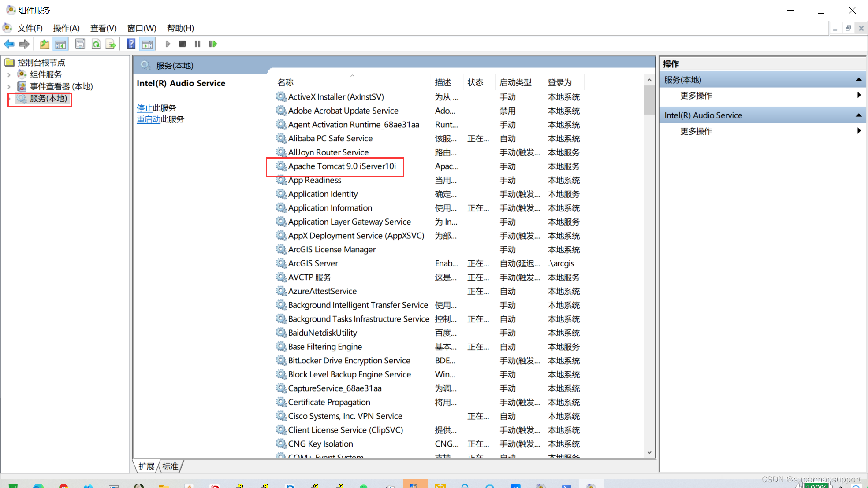868x488 pixels.
Task: Click the AzureAttestService gear icon
Action: (x=281, y=291)
